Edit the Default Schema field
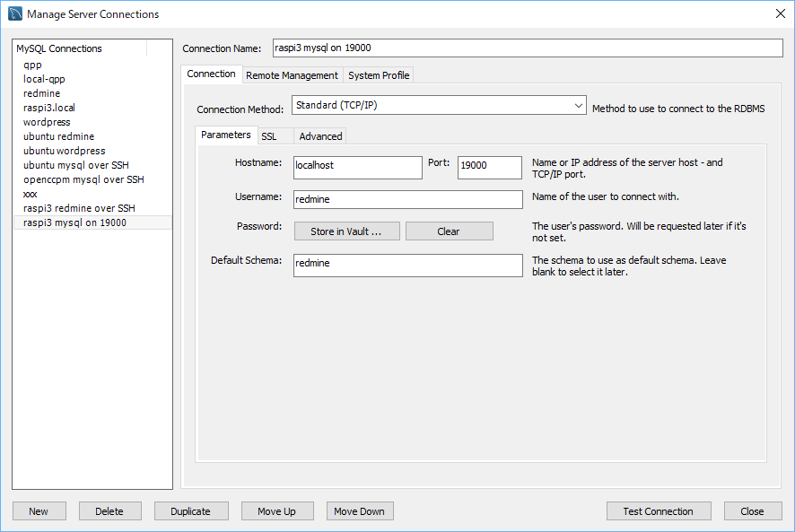This screenshot has width=795, height=532. point(407,266)
